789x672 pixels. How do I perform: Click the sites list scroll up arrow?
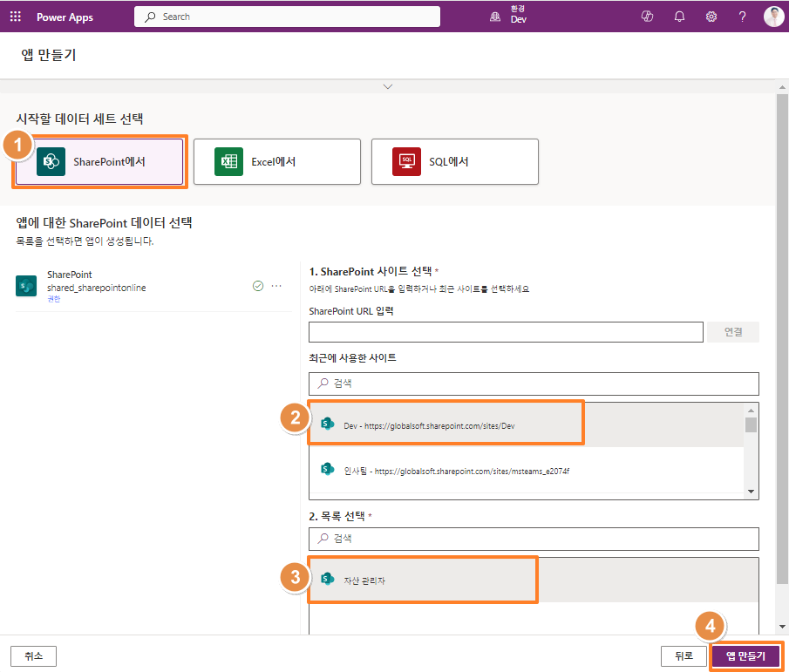click(x=751, y=411)
